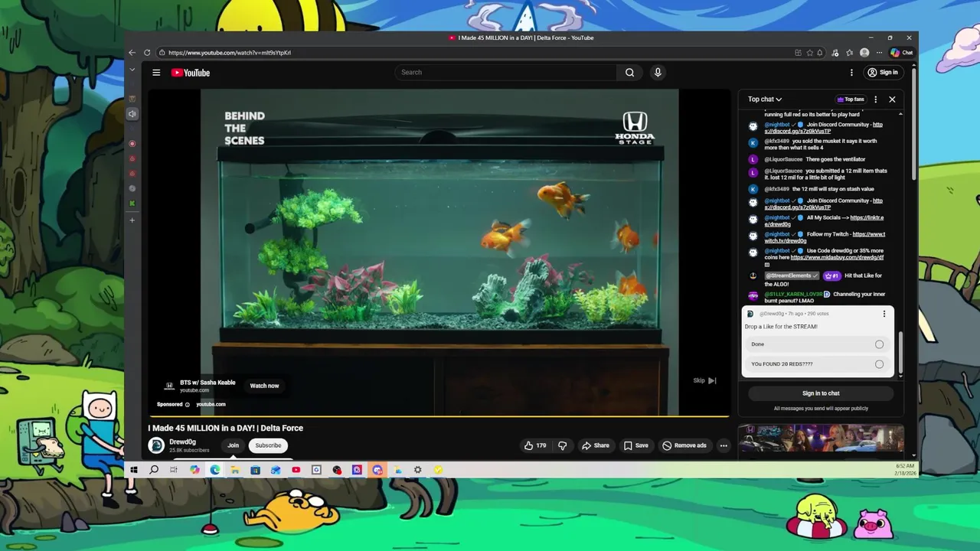Viewport: 980px width, 551px height.
Task: Add a new tab with plus icon
Action: click(132, 220)
